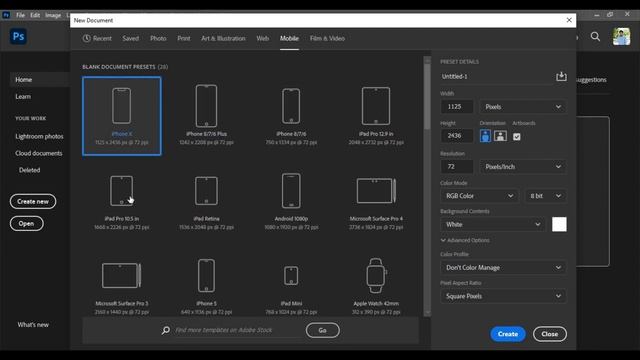This screenshot has width=640, height=360.
Task: Open the RGB Color mode dropdown
Action: (x=480, y=196)
